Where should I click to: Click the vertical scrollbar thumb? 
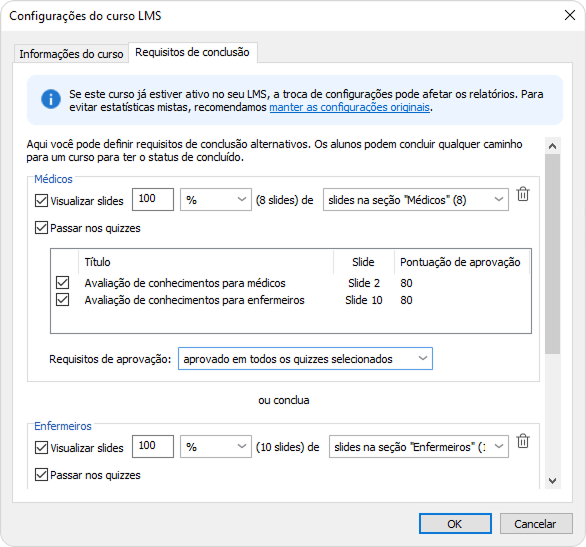coord(552,254)
